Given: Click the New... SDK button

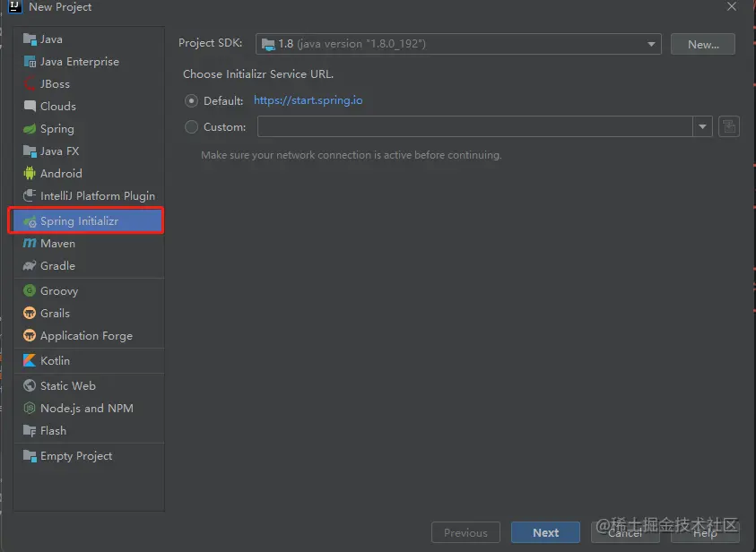Looking at the screenshot, I should point(703,44).
